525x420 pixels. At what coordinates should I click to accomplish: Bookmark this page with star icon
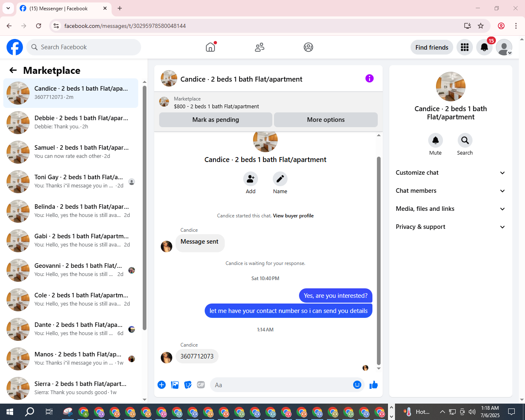click(x=481, y=26)
